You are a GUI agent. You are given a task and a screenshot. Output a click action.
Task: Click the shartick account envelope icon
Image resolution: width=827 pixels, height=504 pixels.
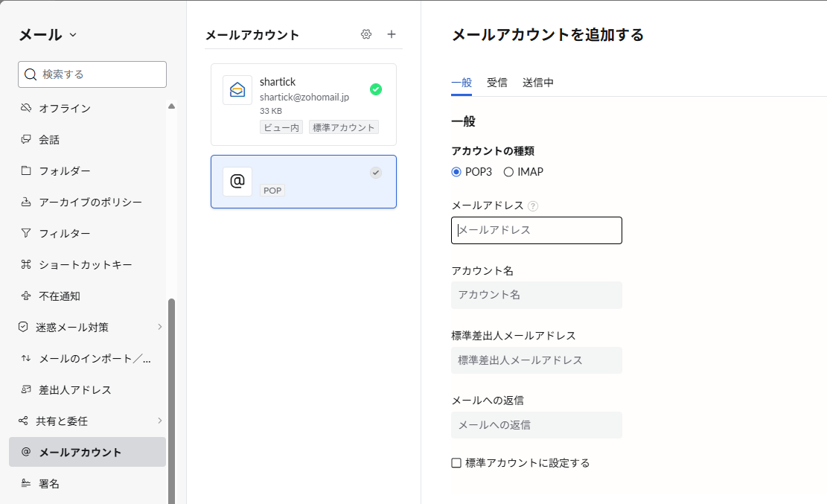coord(237,90)
